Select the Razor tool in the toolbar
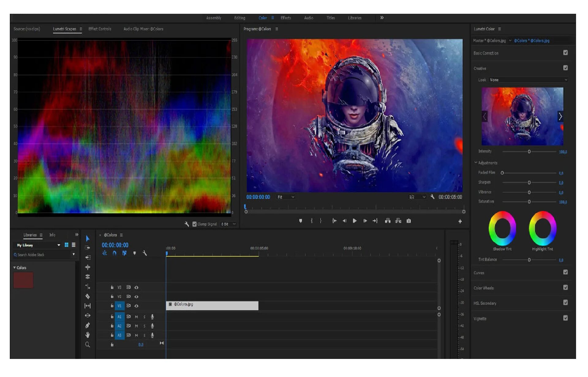 88,296
